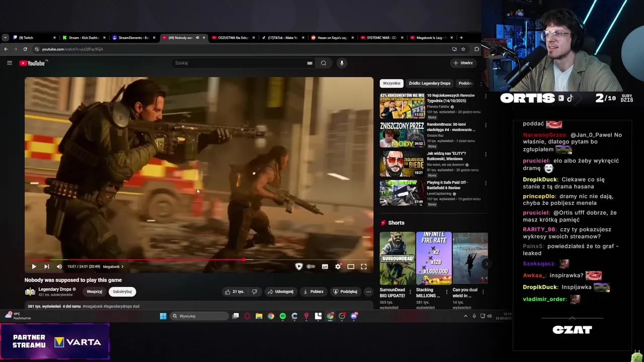The height and width of the screenshot is (362, 644).
Task: Open a new browser tab
Action: pyautogui.click(x=461, y=38)
